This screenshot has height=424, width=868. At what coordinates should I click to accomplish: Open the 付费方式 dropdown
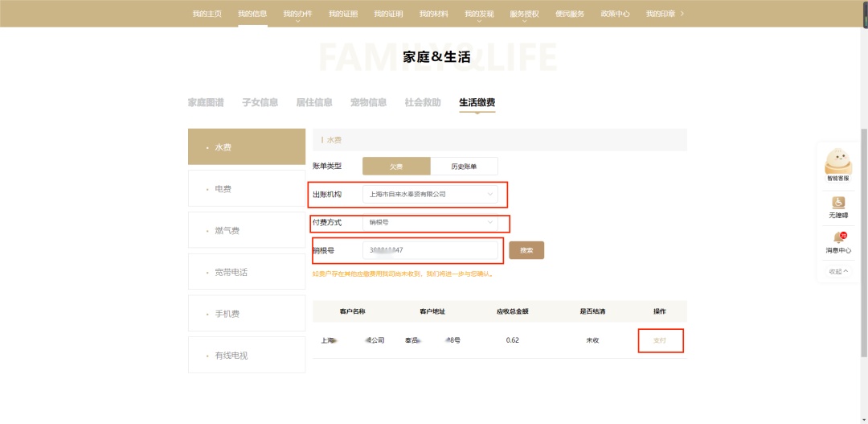point(430,222)
